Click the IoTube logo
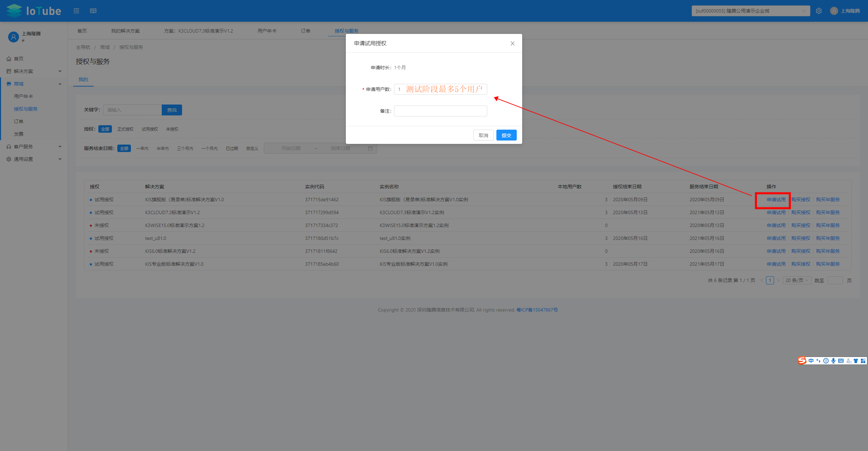Screen dimensions: 868x451 coord(34,11)
